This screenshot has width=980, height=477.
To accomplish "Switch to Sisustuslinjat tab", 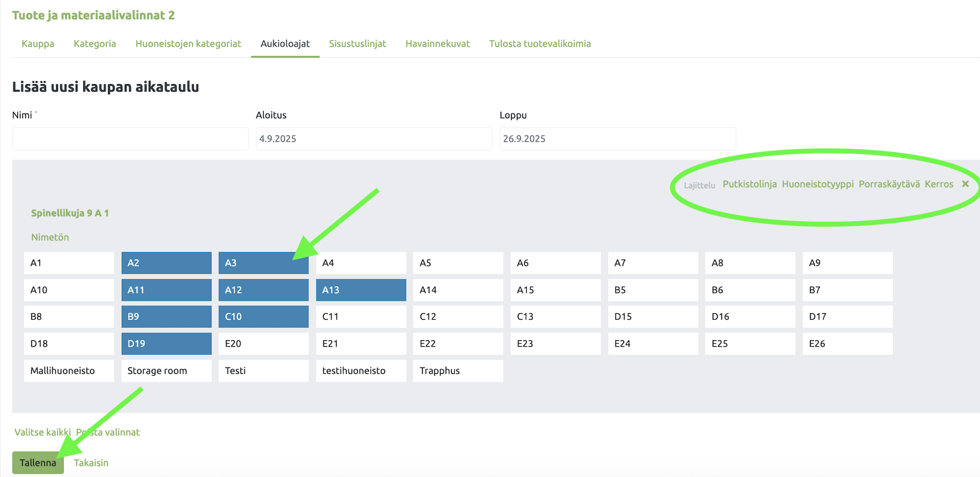I will coord(357,44).
